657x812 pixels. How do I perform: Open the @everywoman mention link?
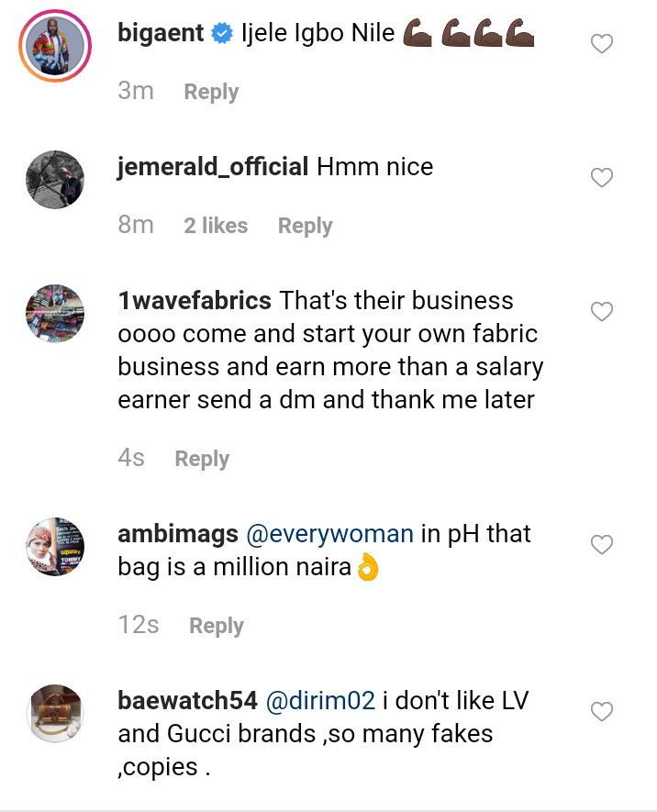click(x=330, y=533)
